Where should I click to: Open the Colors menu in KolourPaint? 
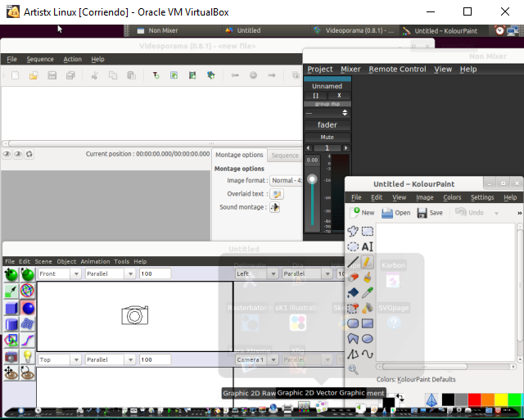click(452, 197)
